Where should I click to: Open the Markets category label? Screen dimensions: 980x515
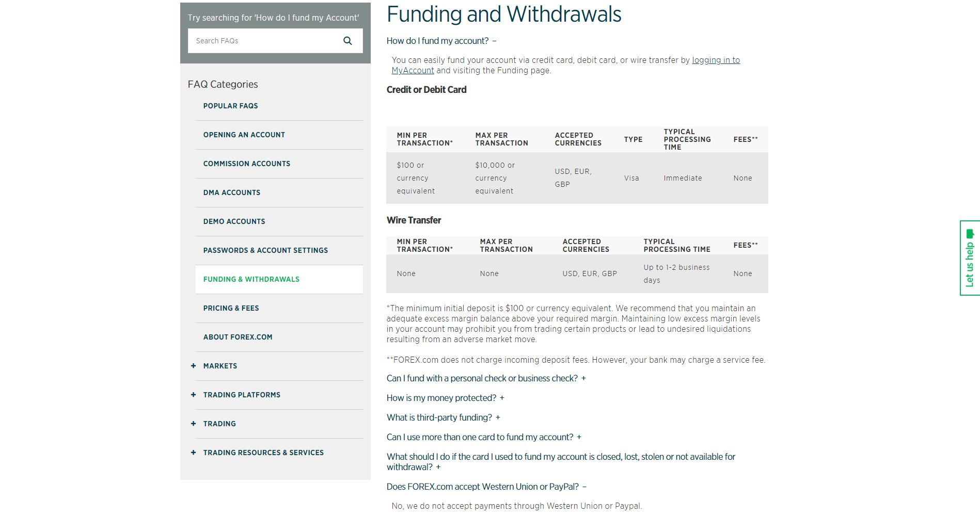[220, 366]
